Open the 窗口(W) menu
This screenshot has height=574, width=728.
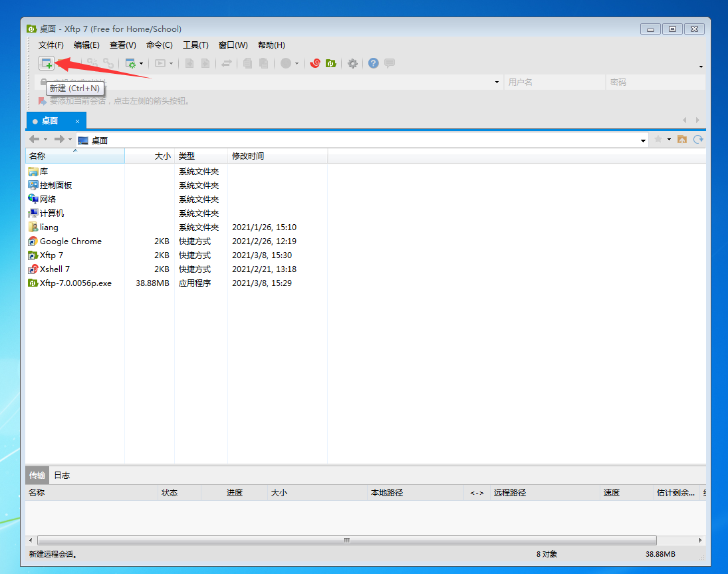click(x=233, y=45)
